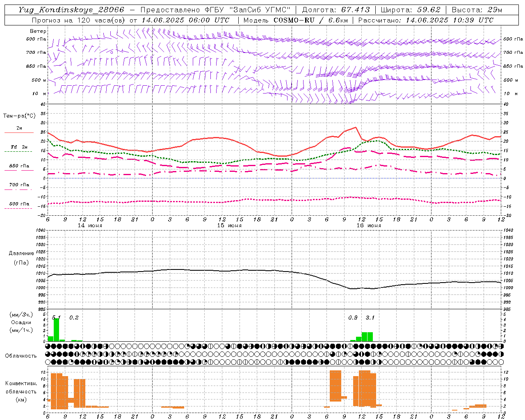Click the Тем-ра(°C) axis title
The image size is (525, 420).
coord(19,116)
